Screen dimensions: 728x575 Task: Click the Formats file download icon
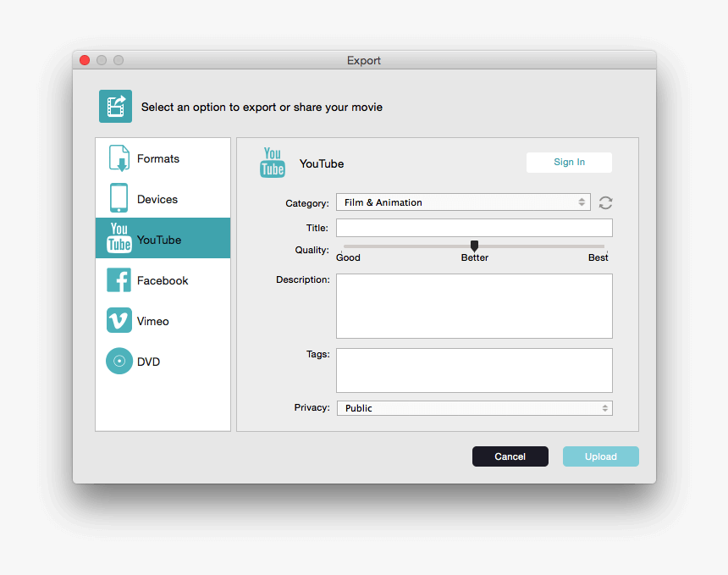(x=119, y=158)
